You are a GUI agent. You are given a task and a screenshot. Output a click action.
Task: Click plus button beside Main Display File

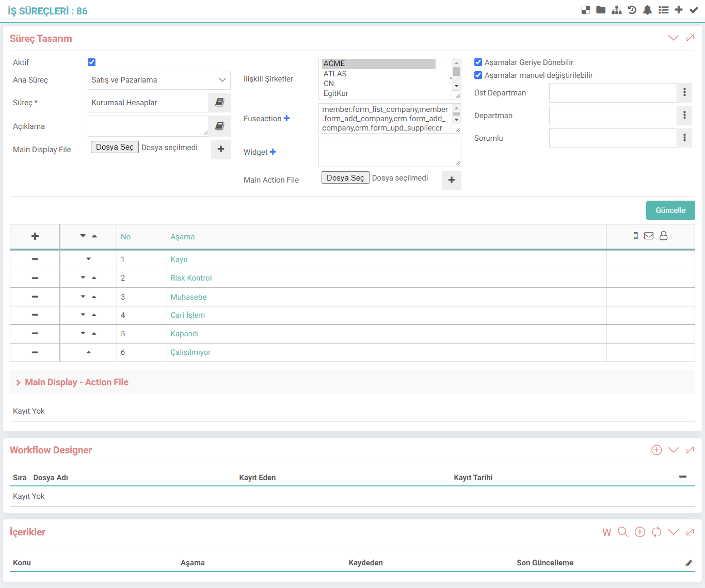tap(221, 149)
